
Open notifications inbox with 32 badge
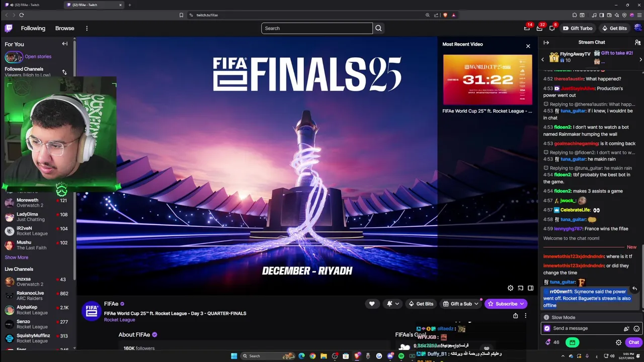540,28
